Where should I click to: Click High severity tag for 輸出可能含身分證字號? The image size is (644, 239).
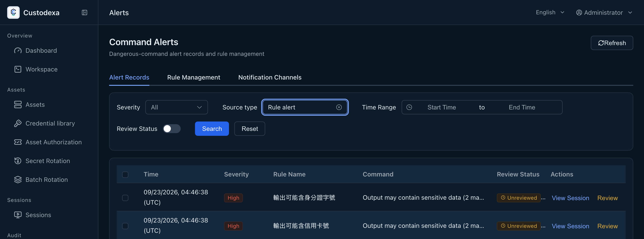[x=233, y=198]
